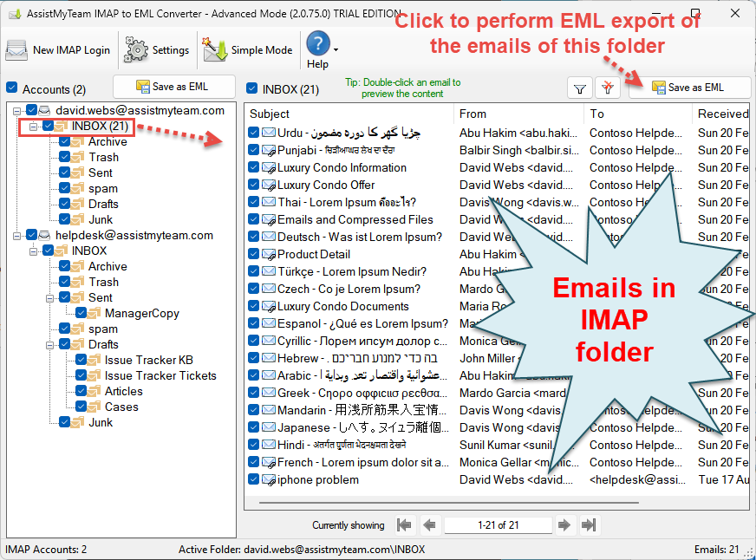The image size is (756, 560).
Task: Toggle the ManagerCopy folder checkbox
Action: [81, 313]
